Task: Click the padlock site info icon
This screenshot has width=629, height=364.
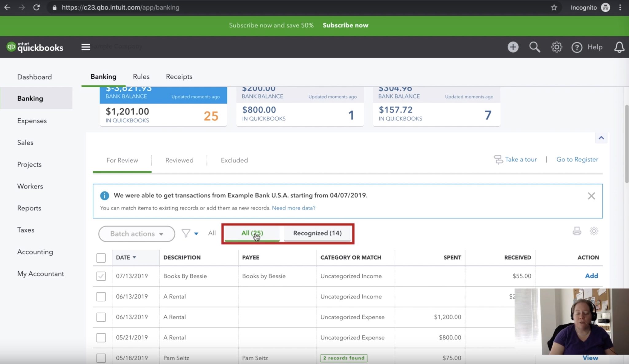Action: click(x=55, y=8)
